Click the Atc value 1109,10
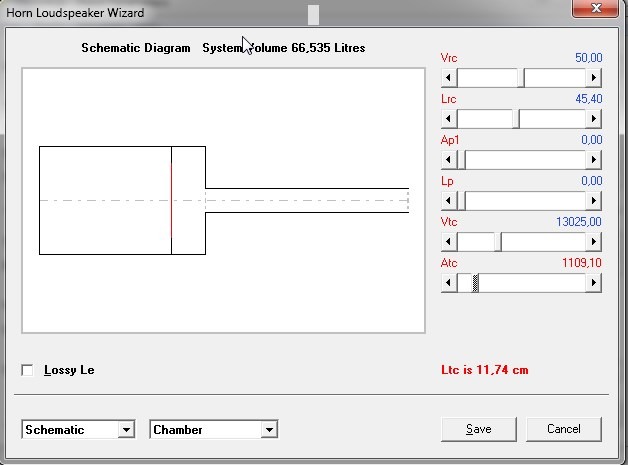 [582, 263]
